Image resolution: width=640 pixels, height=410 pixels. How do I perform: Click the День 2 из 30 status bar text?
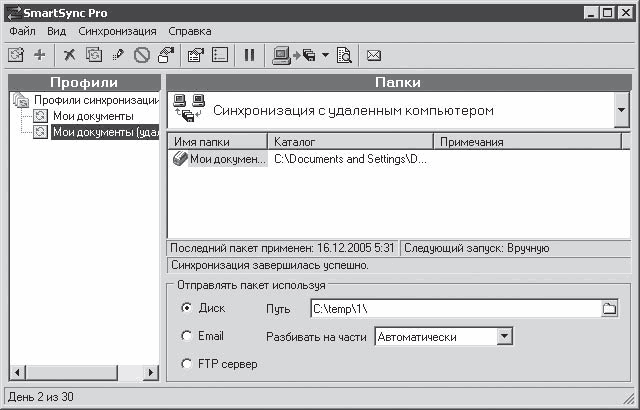tap(41, 397)
